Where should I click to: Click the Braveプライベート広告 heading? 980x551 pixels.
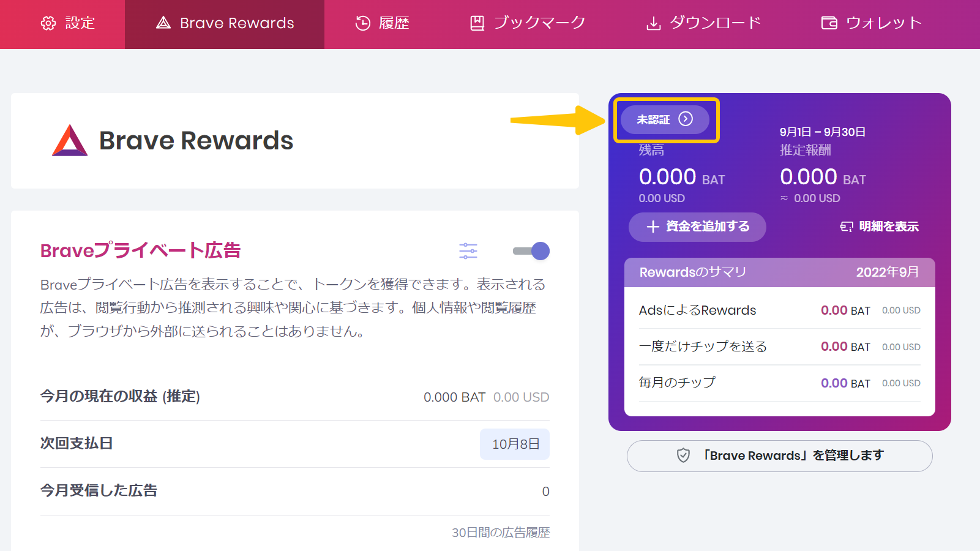click(140, 251)
